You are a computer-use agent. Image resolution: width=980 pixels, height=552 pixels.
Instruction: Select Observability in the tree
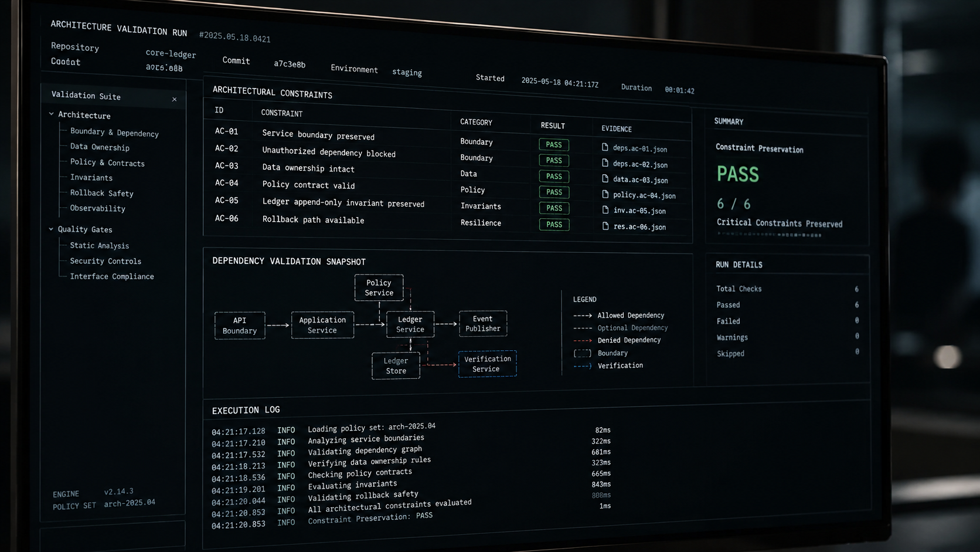(x=97, y=208)
